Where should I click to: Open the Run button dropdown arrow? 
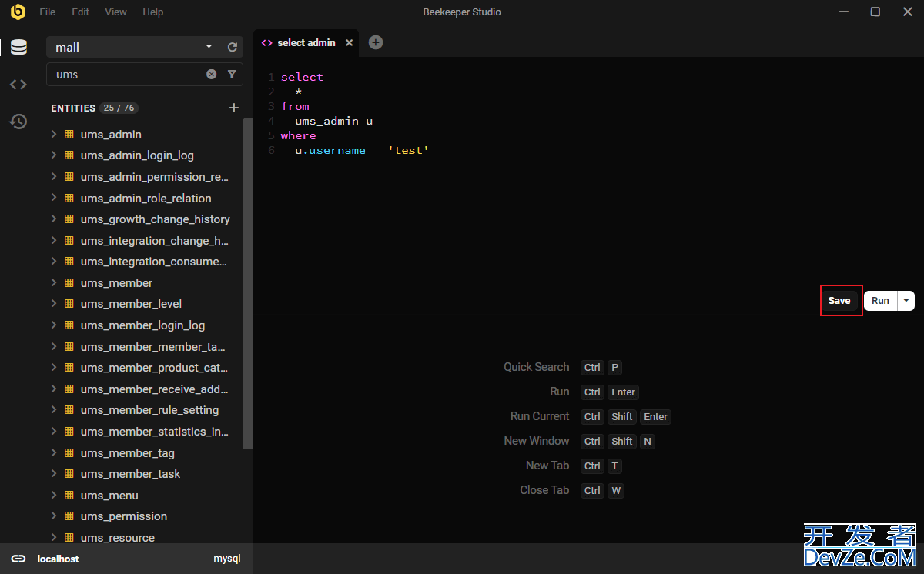coord(906,301)
